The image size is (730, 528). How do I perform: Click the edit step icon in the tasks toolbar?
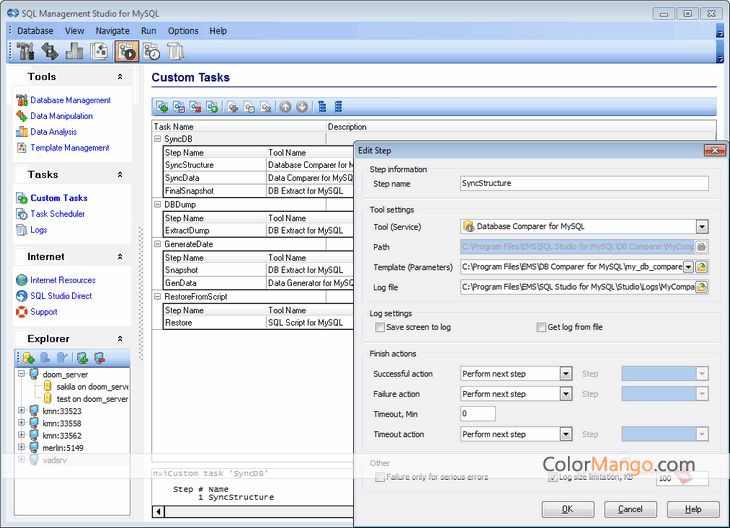250,107
